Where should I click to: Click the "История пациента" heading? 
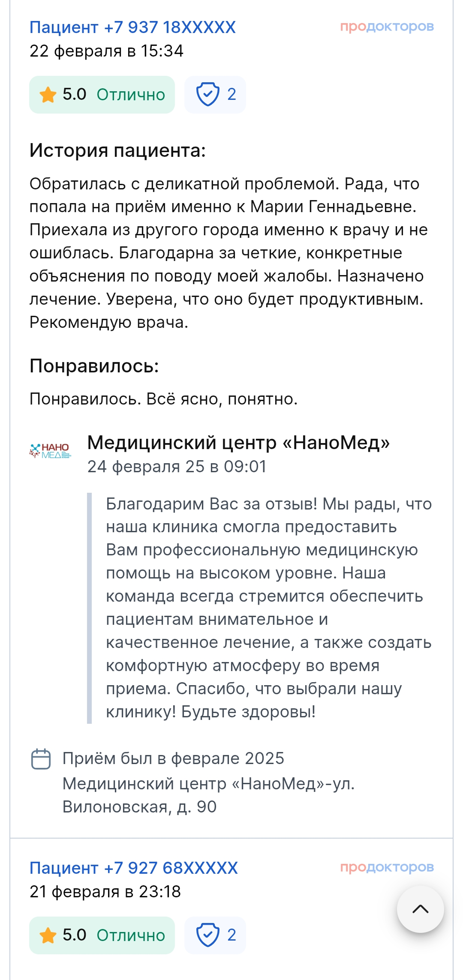117,151
